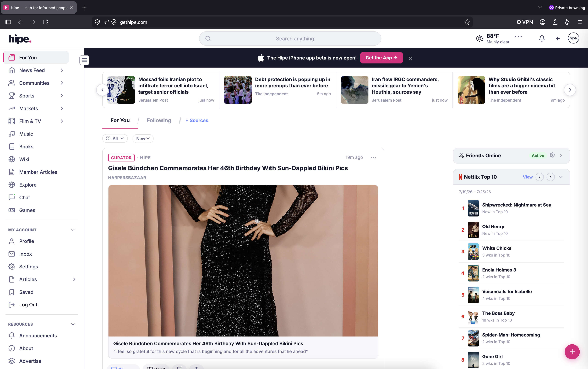Open the New sort dropdown

(x=143, y=138)
